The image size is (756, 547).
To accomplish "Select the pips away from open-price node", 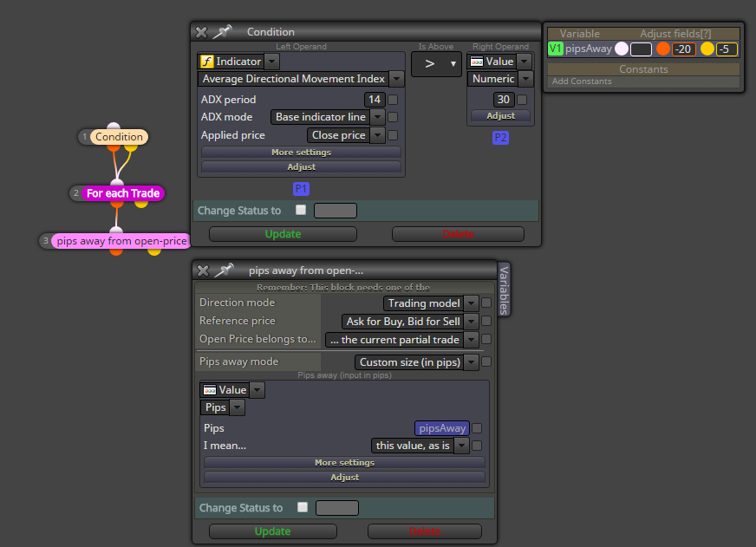I will click(x=121, y=241).
